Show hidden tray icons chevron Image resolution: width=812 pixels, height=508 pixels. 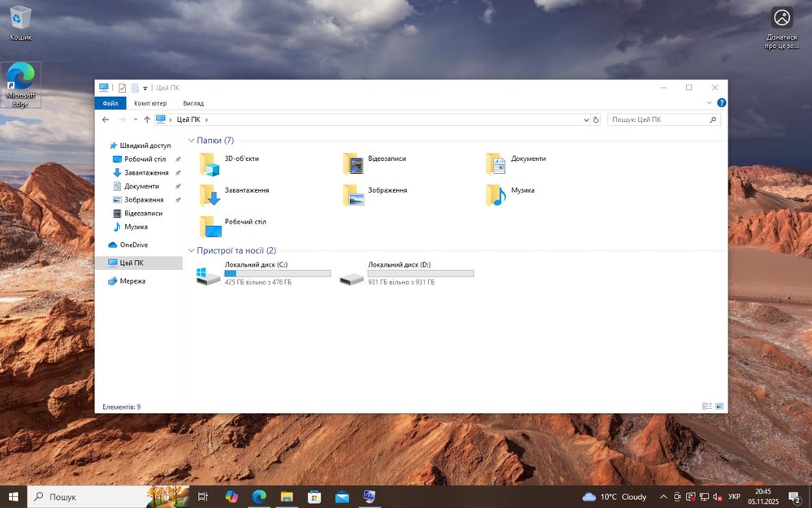663,497
